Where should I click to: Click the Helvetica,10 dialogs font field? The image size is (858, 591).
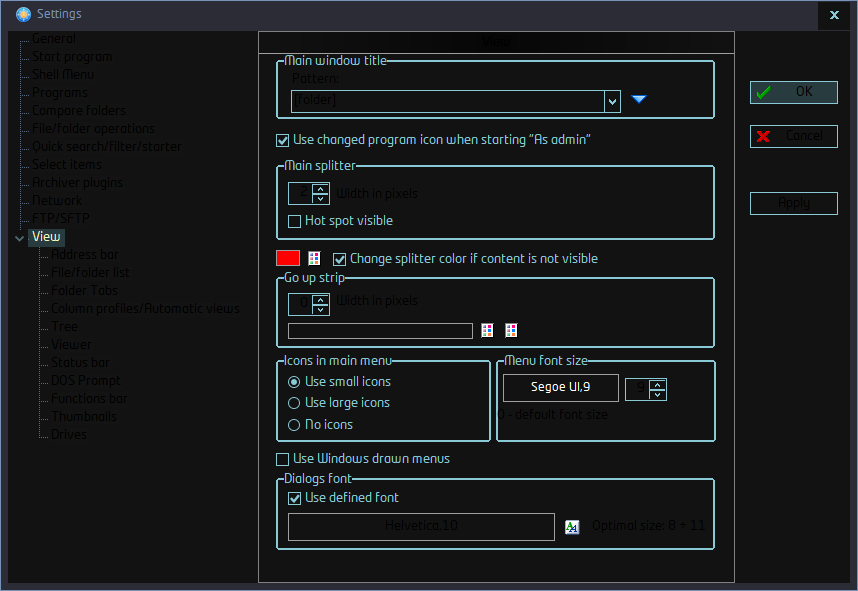[x=421, y=526]
